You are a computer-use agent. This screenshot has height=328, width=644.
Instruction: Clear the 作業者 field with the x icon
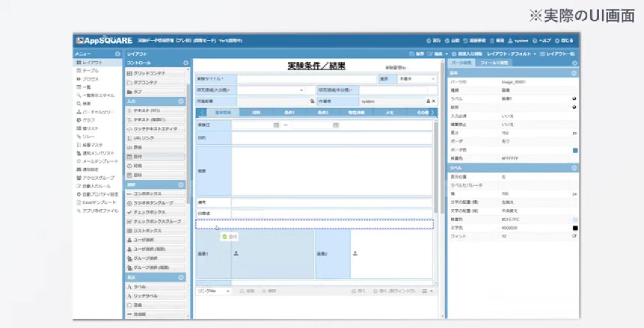(434, 101)
